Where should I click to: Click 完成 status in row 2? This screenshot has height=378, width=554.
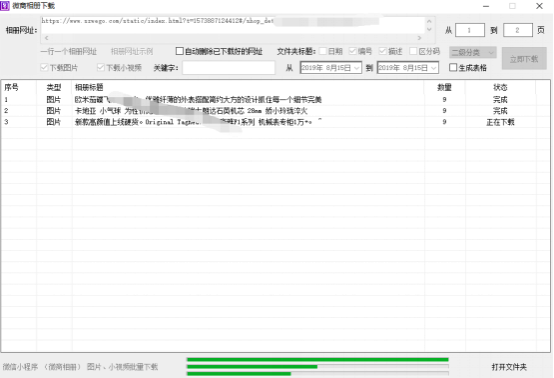click(x=500, y=111)
